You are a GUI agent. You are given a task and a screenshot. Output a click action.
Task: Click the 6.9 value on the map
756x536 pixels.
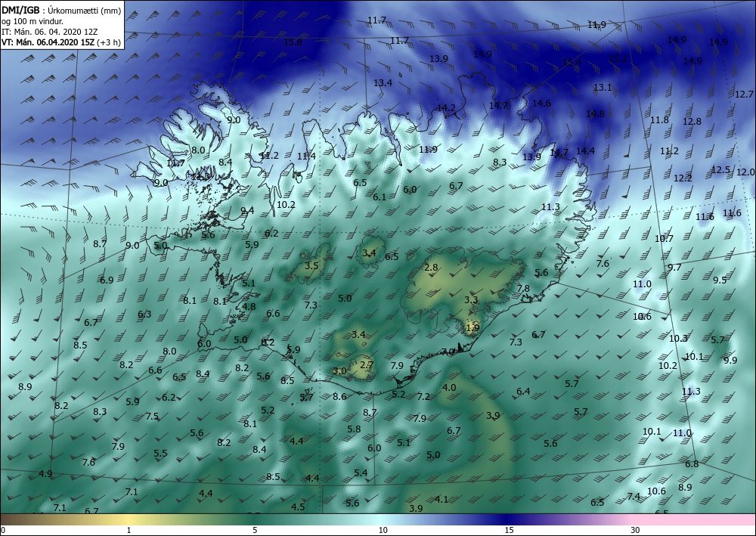pos(107,280)
